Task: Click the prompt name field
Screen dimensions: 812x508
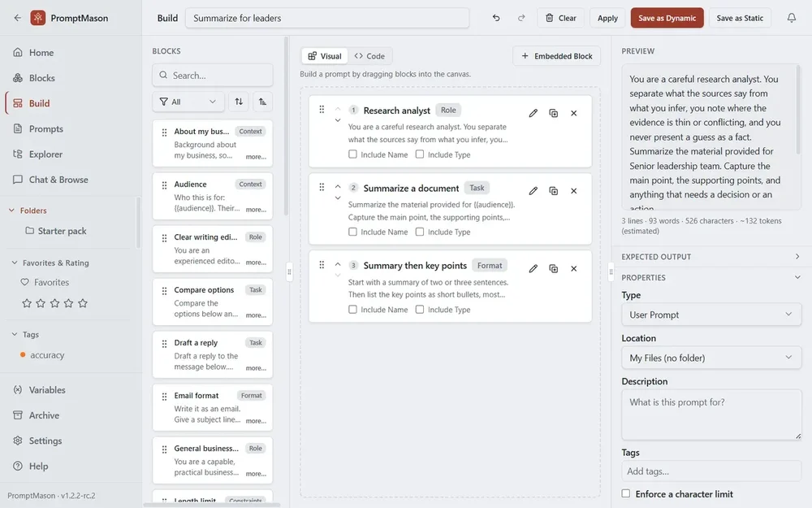Action: (327, 18)
